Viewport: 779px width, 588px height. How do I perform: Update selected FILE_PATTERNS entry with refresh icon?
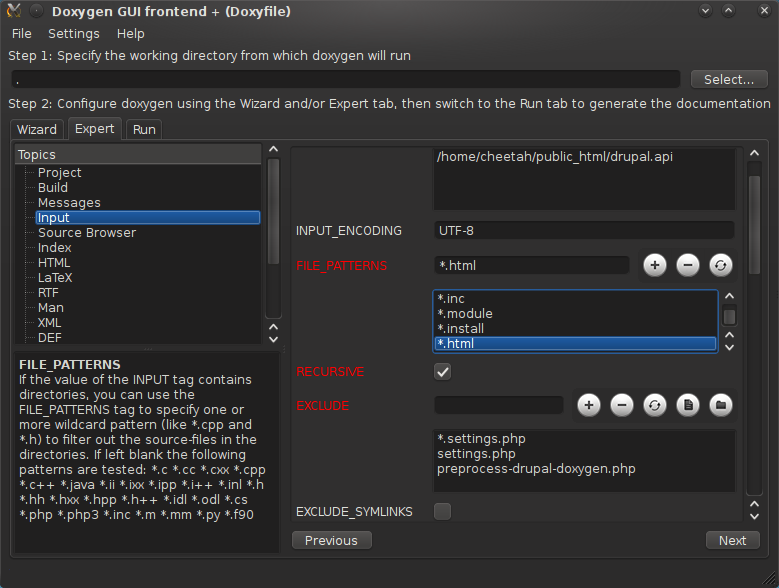[720, 265]
